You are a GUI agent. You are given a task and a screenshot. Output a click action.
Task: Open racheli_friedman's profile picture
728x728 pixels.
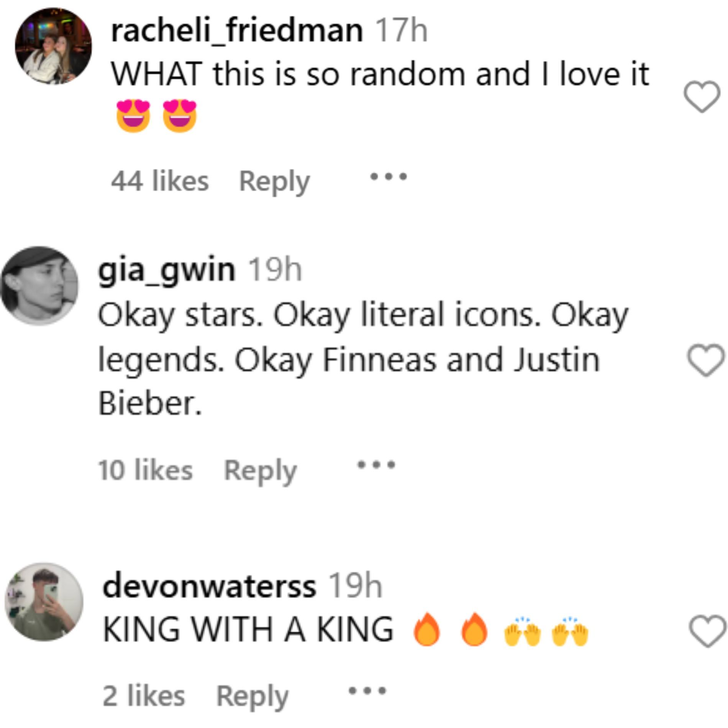[53, 46]
